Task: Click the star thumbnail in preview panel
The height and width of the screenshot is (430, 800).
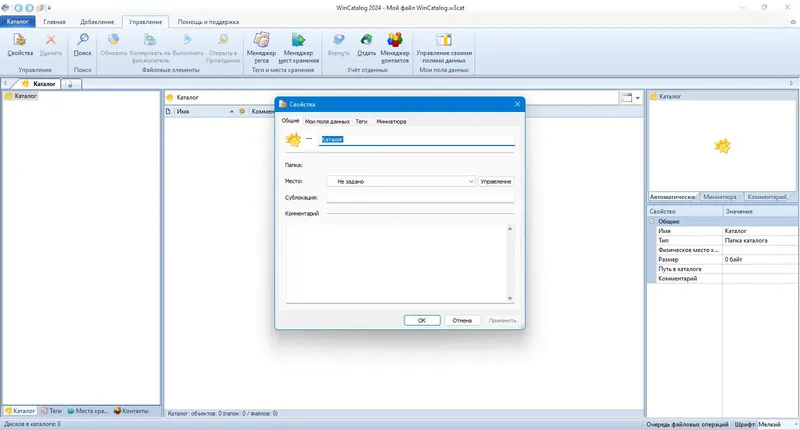Action: click(722, 146)
